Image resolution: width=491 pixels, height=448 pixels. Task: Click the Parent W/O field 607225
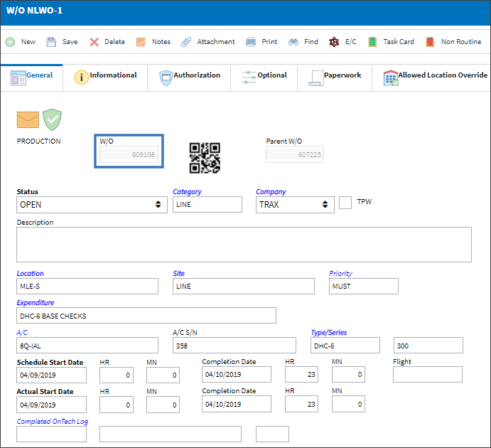coord(295,155)
